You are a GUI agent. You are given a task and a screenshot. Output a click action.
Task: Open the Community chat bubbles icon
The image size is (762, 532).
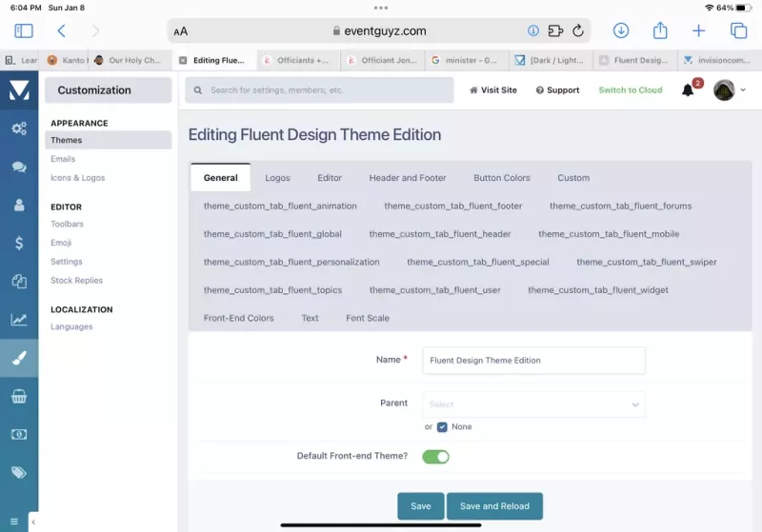[x=19, y=167]
